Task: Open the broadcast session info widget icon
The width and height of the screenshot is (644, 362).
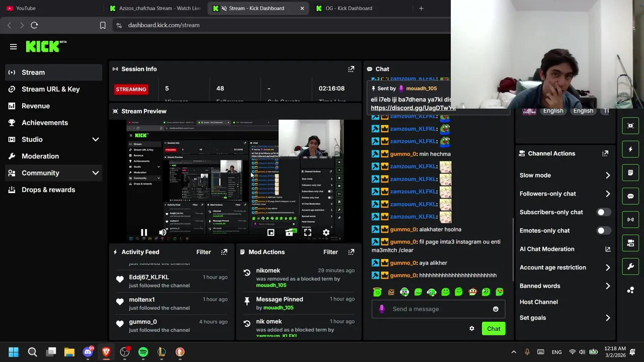Action: coord(630,219)
